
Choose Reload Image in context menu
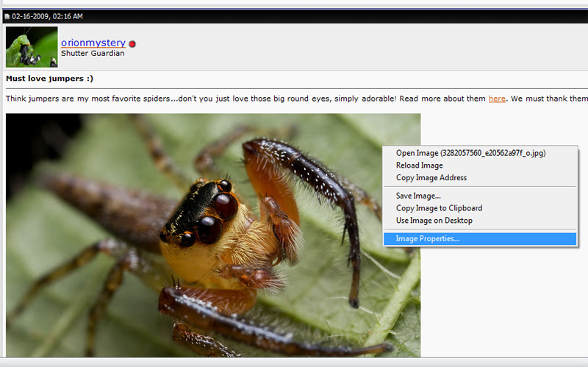pyautogui.click(x=480, y=165)
